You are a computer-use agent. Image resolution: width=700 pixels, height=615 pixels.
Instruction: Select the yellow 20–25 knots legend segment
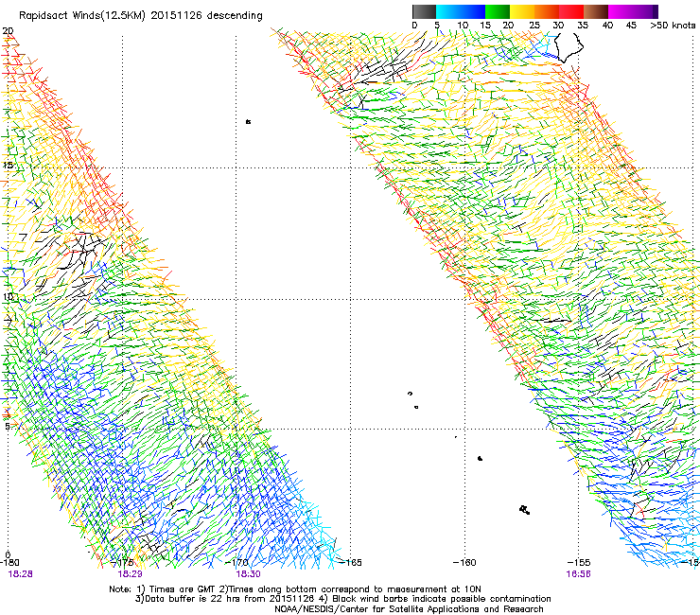pyautogui.click(x=522, y=11)
